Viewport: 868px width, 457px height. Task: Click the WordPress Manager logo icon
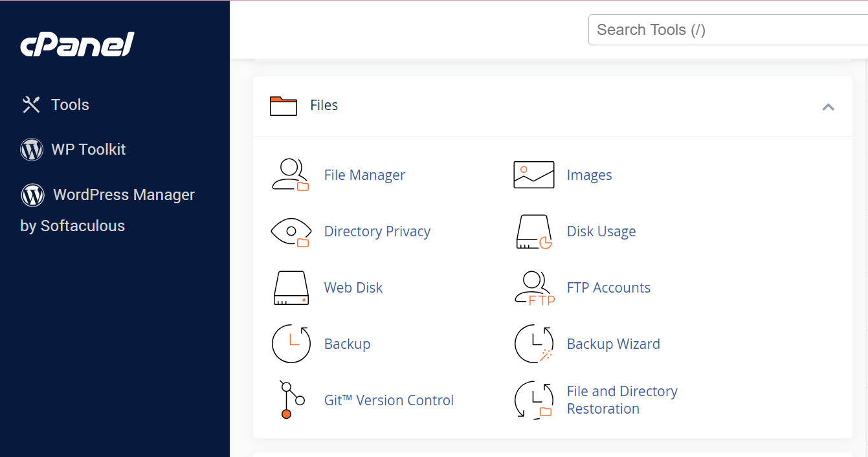pyautogui.click(x=32, y=195)
